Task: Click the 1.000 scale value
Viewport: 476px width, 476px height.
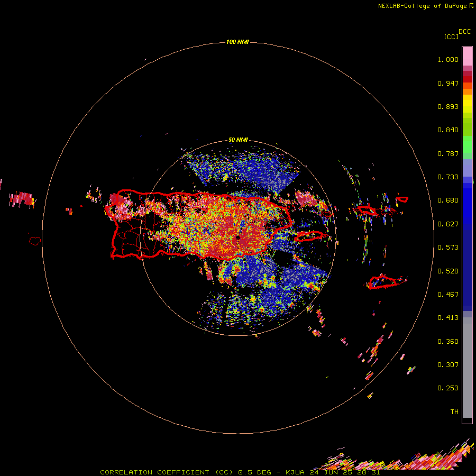Action: [x=448, y=59]
